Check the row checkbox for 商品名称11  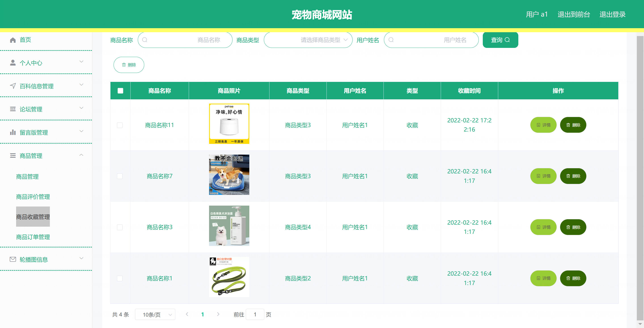coord(120,125)
